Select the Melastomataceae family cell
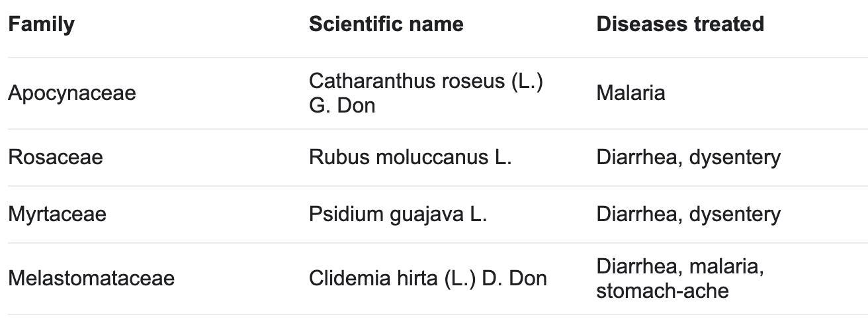Viewport: 868px width, 331px height. pos(91,278)
